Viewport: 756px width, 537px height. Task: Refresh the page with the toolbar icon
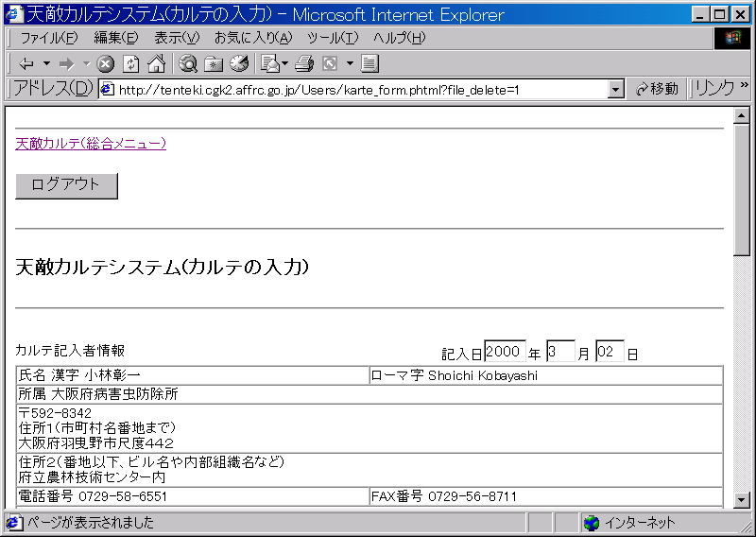(x=131, y=63)
